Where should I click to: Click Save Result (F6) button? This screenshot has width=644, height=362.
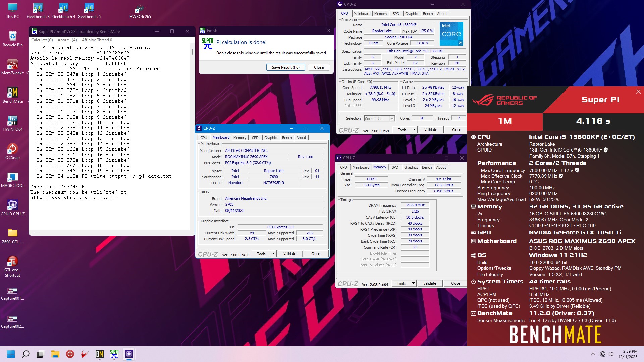coord(285,67)
